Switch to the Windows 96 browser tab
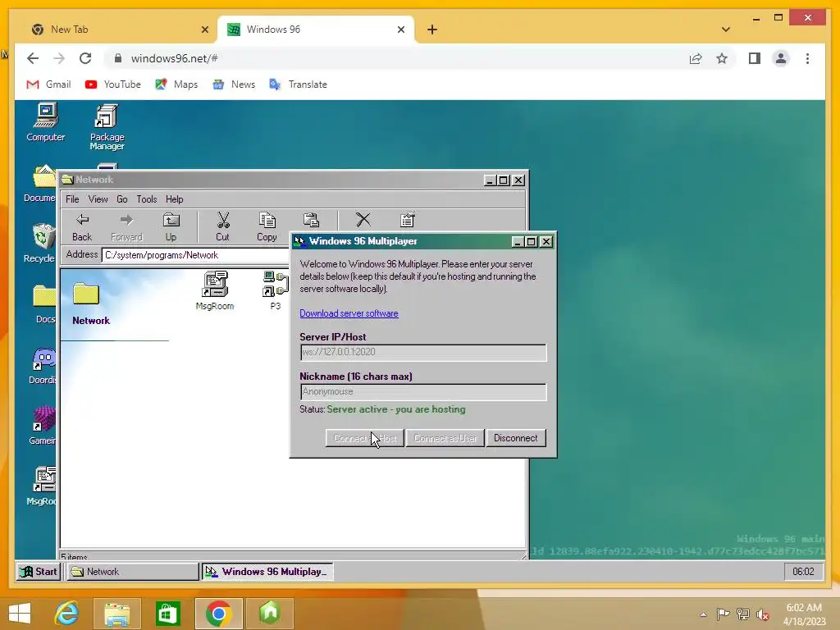This screenshot has width=840, height=630. pyautogui.click(x=316, y=30)
